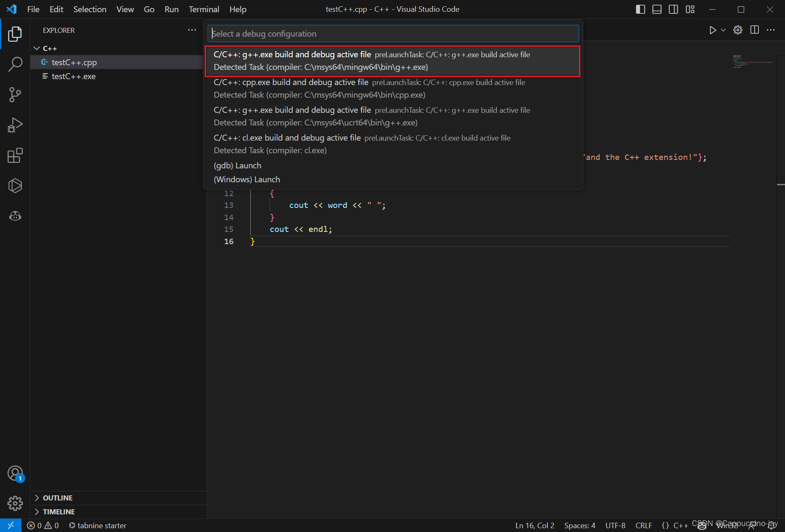This screenshot has height=532, width=785.
Task: Expand the OUTLINE section
Action: tap(118, 498)
